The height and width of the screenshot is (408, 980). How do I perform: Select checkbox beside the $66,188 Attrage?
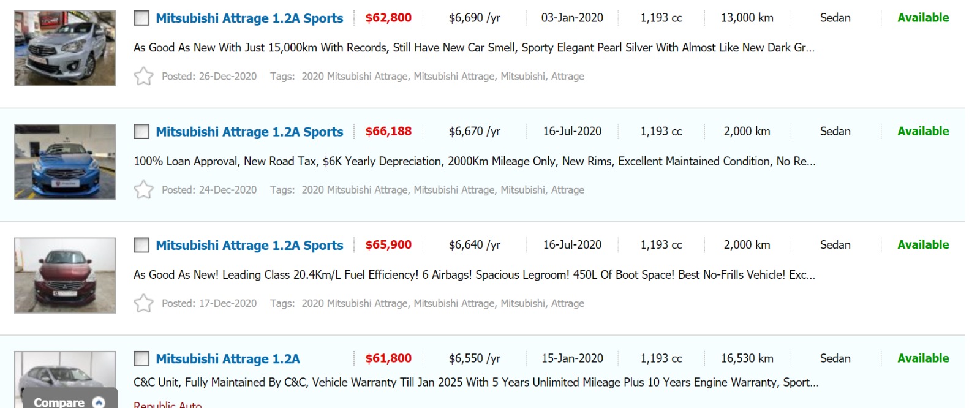(x=141, y=132)
